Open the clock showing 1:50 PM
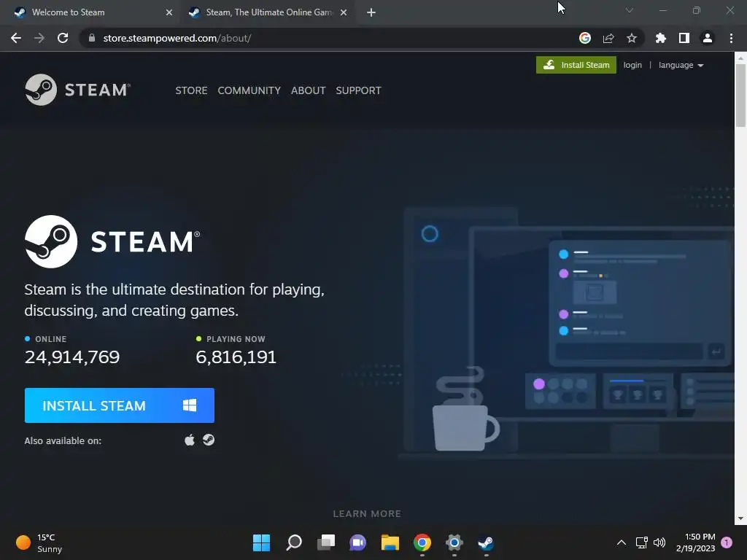 (695, 542)
